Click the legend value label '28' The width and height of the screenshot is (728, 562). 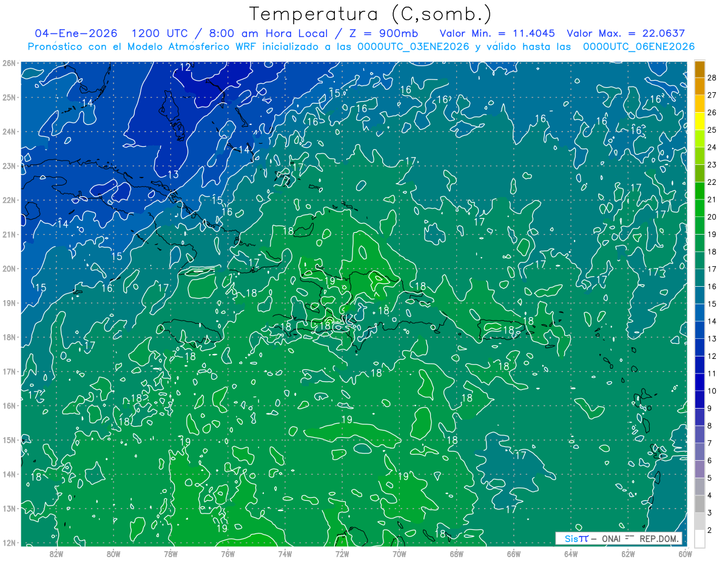tap(712, 78)
